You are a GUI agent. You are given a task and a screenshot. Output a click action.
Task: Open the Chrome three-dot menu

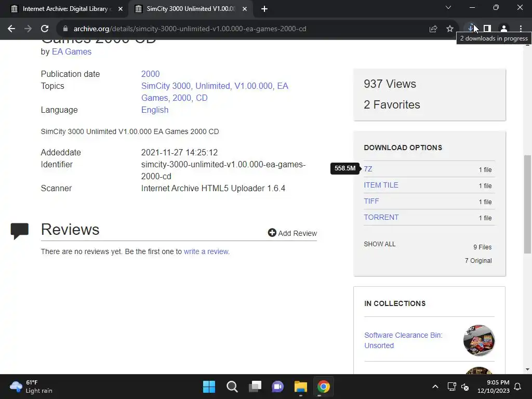click(x=521, y=29)
